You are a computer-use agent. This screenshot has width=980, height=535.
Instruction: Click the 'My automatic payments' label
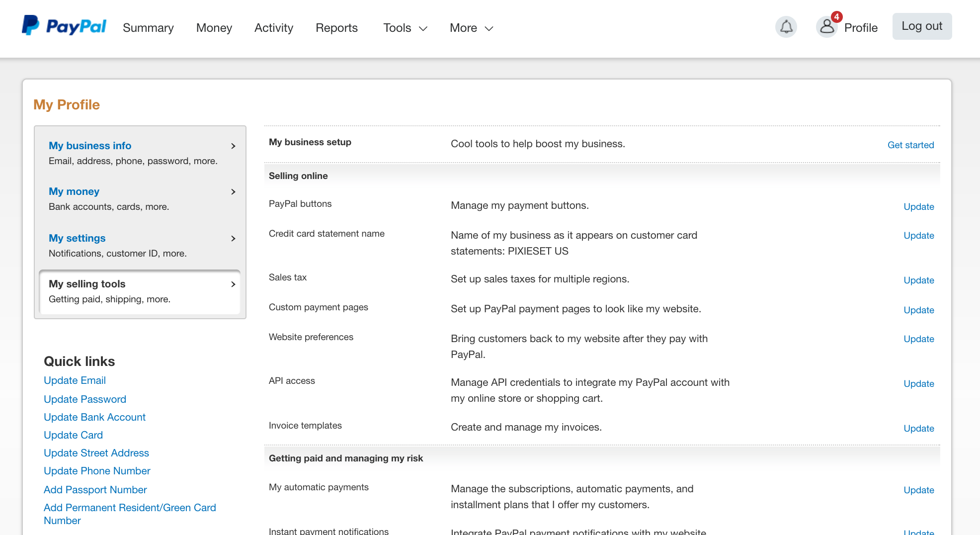(x=319, y=487)
